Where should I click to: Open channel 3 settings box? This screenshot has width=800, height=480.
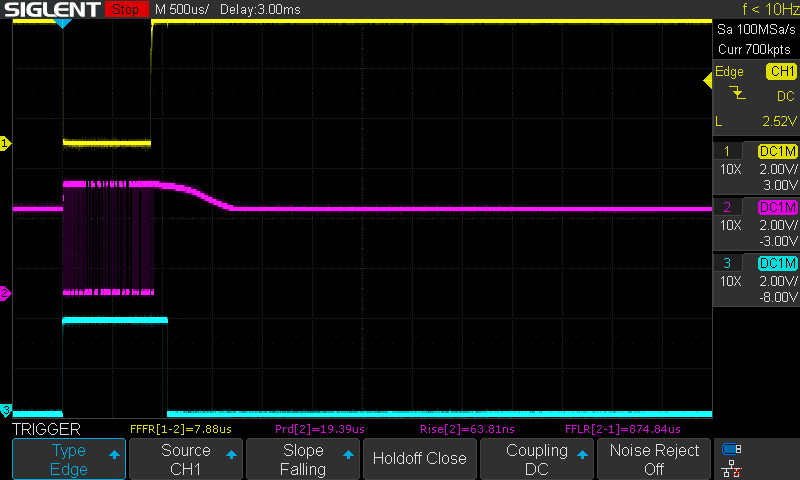[756, 280]
